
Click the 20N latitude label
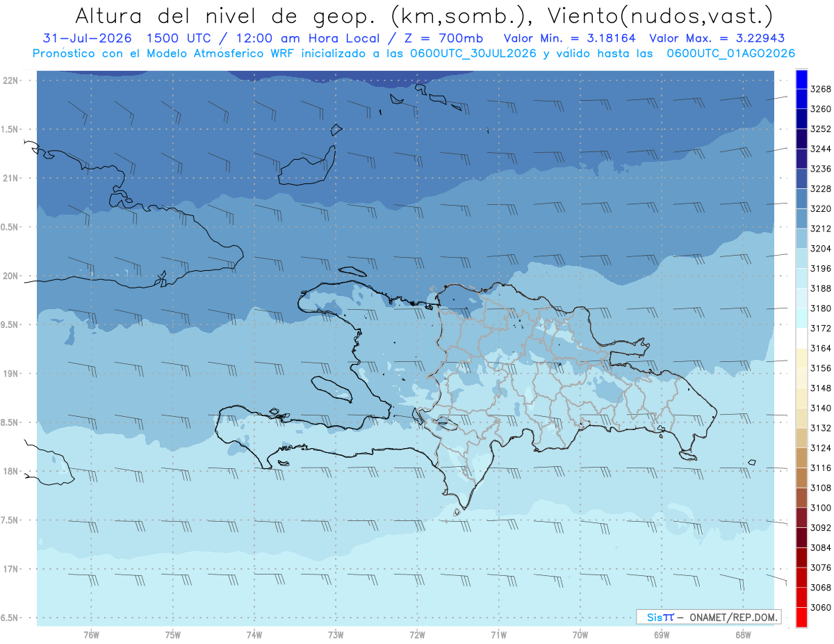pos(10,276)
